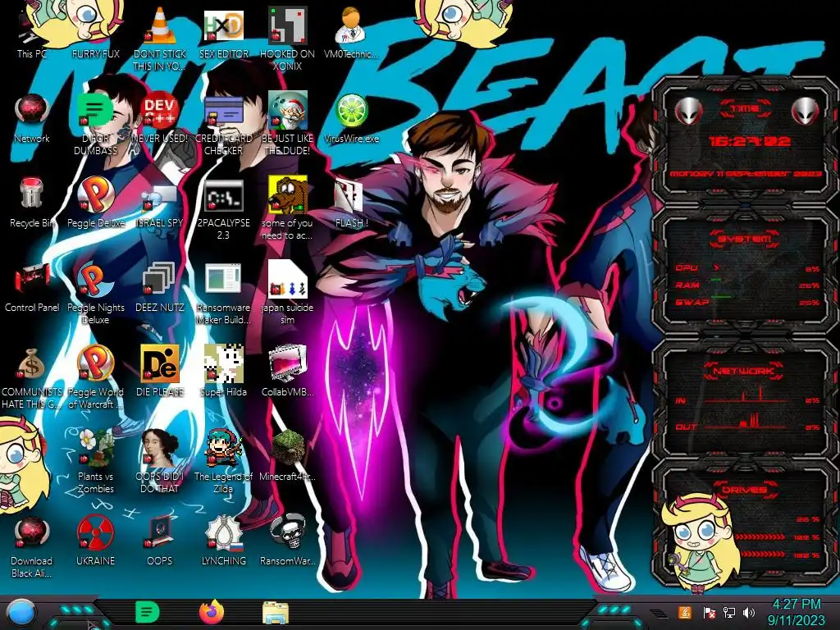Screen dimensions: 840x630
Task: Click the left alien head widget icon
Action: click(x=688, y=112)
